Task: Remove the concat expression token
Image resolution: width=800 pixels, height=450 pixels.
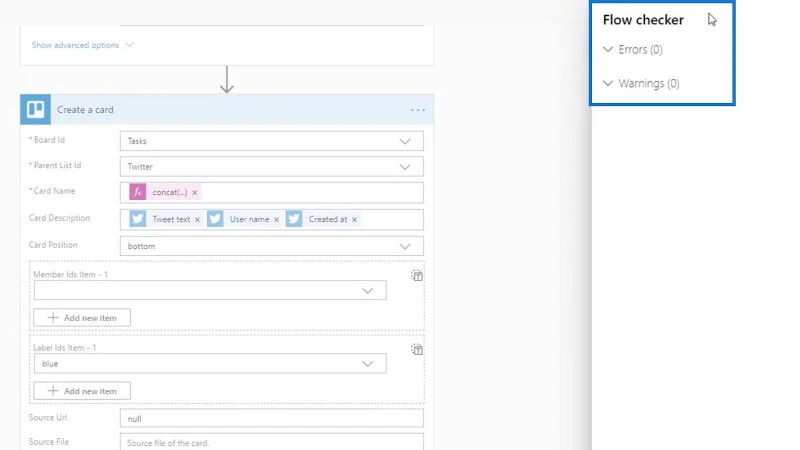Action: (194, 193)
